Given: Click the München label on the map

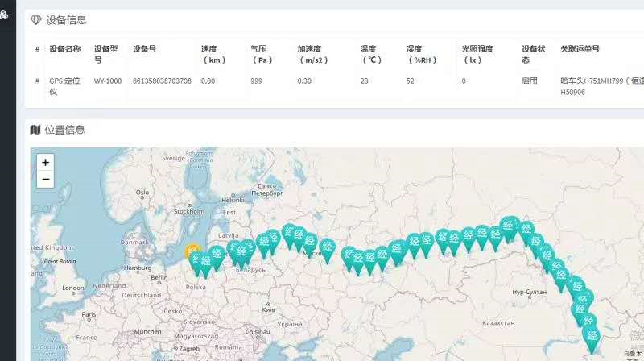Looking at the screenshot, I should point(147,331).
